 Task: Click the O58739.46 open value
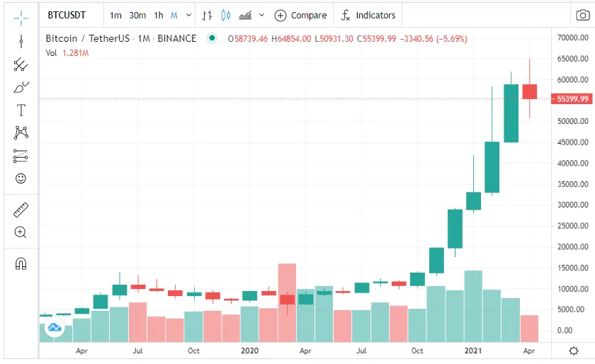click(248, 39)
